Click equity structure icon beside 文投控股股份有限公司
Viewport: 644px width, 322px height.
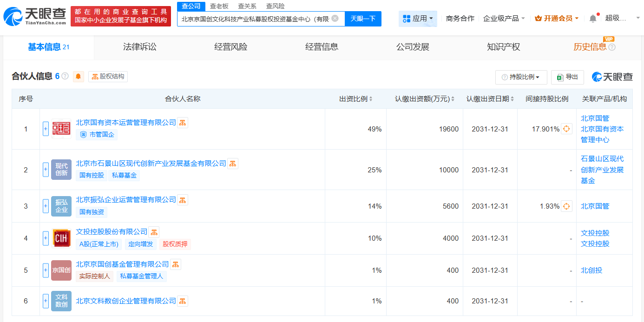click(154, 231)
